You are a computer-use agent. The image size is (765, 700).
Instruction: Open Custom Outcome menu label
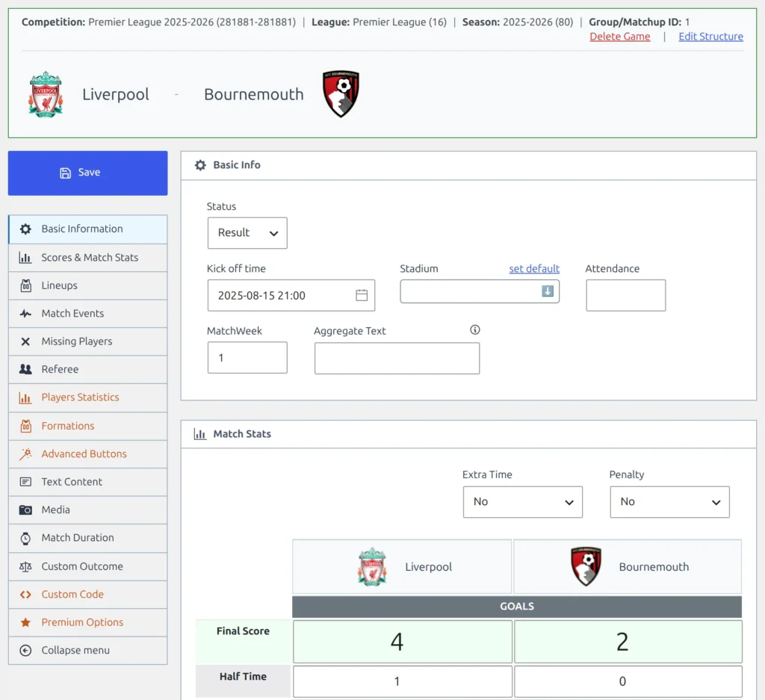pos(82,566)
